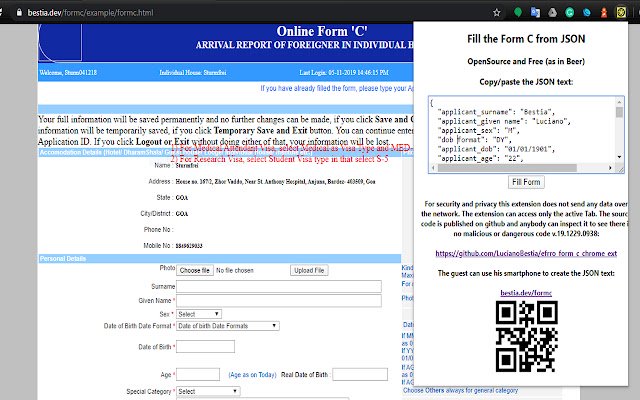Open the gray Google Drive extension icon
640x400 pixels.
point(552,13)
